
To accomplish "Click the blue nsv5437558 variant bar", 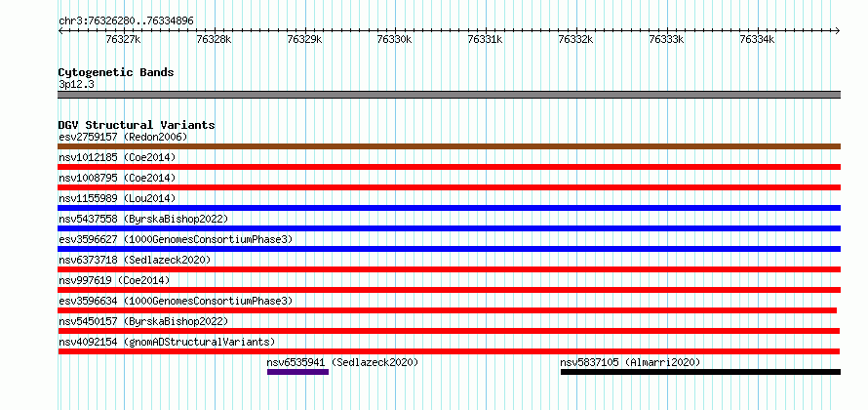I will pos(449,228).
